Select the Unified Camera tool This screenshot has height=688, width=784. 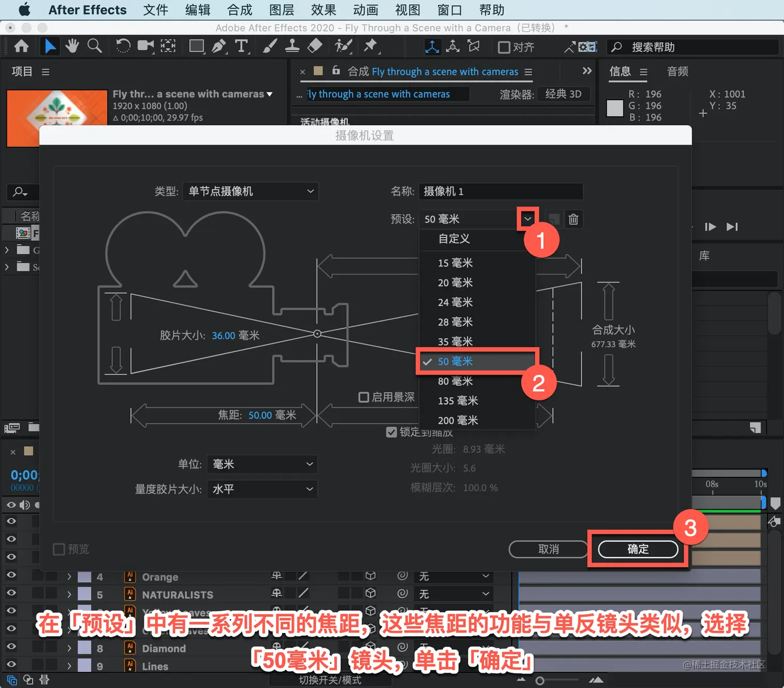coord(146,47)
